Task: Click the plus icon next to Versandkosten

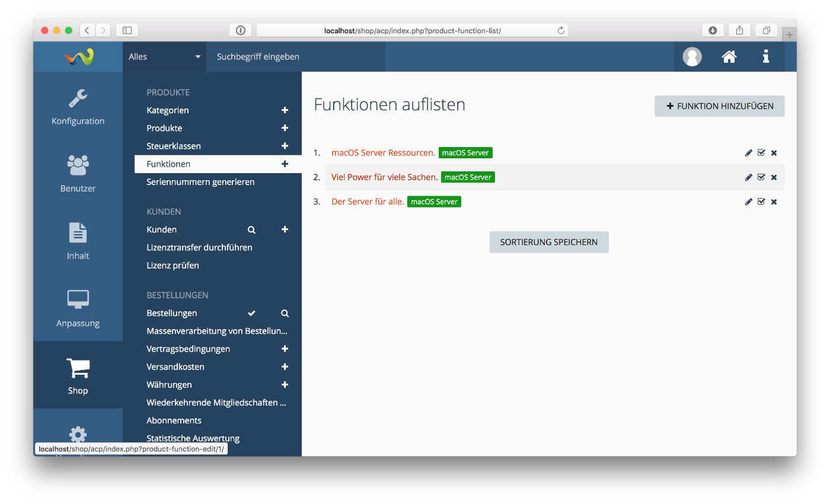Action: (x=285, y=367)
